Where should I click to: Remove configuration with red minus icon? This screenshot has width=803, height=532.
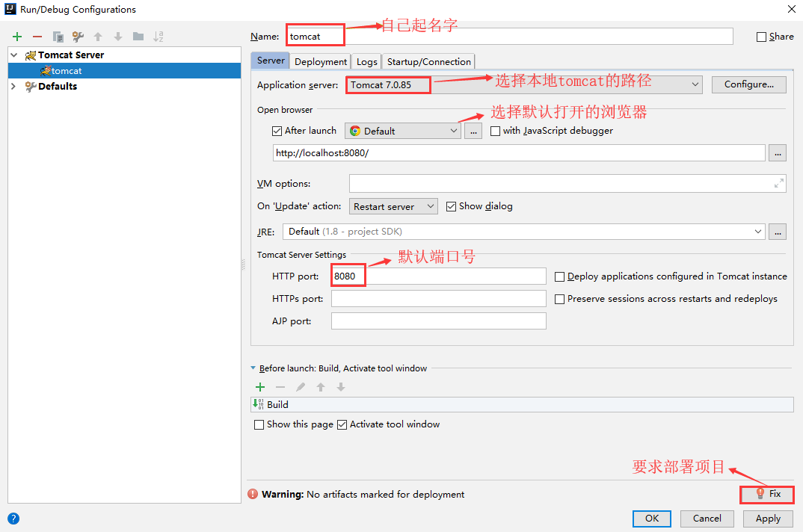[37, 37]
